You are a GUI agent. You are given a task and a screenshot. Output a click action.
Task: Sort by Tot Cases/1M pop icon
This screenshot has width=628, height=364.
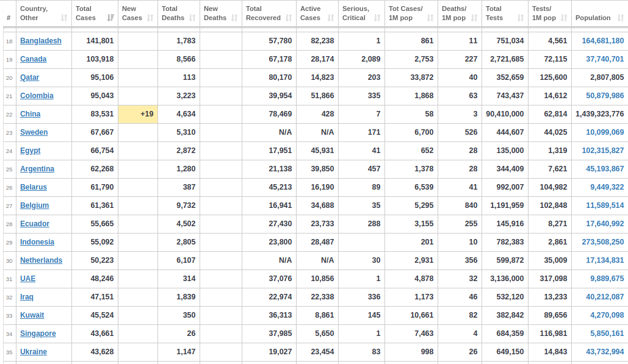(430, 18)
